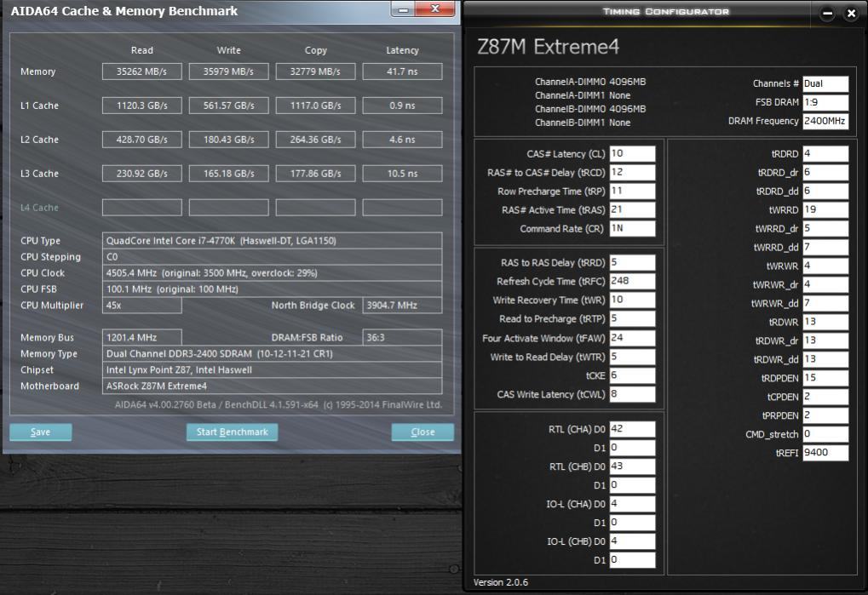This screenshot has width=868, height=595.
Task: Click the tRDPDEN value field showing 15
Action: 825,378
